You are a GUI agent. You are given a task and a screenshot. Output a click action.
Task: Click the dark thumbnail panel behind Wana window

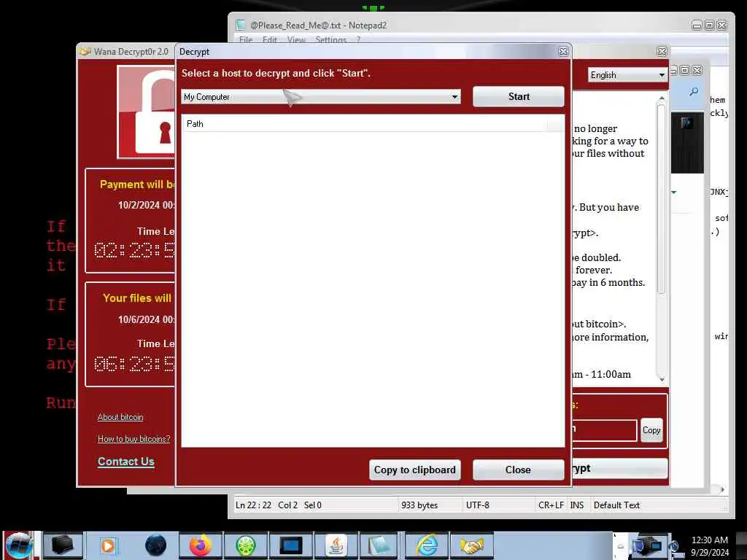pyautogui.click(x=687, y=143)
